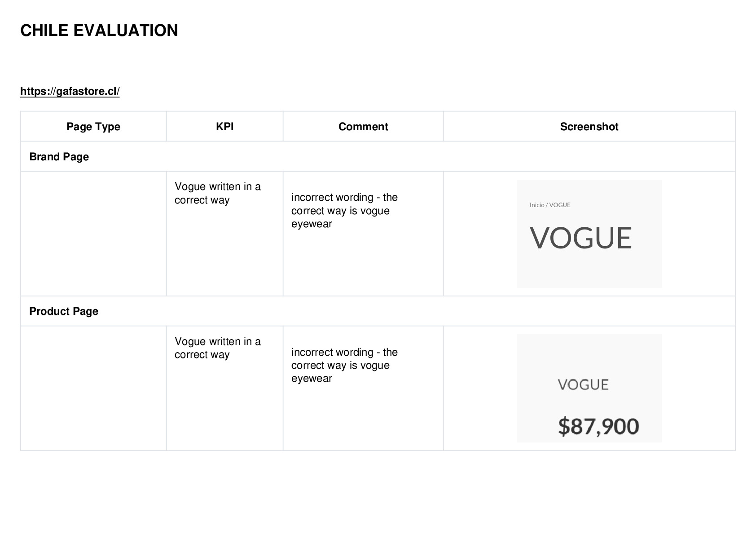Select the KPI column header
This screenshot has width=756, height=535.
point(224,127)
